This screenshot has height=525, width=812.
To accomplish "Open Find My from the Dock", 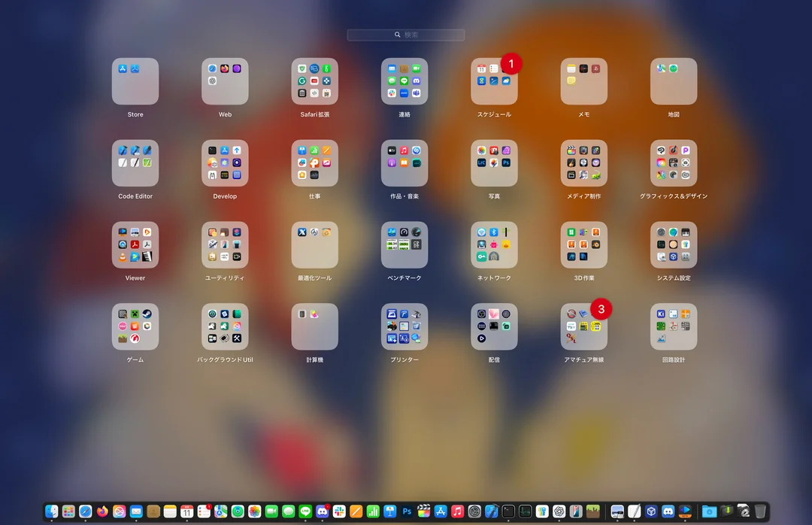I will [x=238, y=511].
